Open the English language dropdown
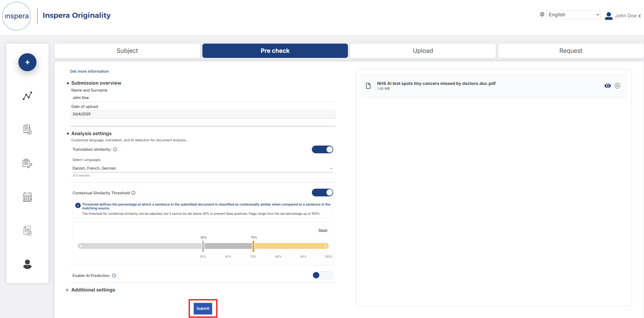644x318 pixels. [x=573, y=15]
